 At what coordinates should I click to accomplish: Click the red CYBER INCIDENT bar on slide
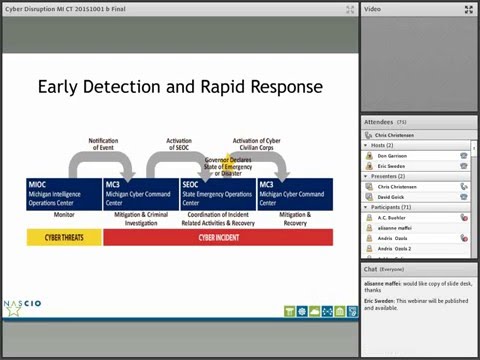click(218, 237)
